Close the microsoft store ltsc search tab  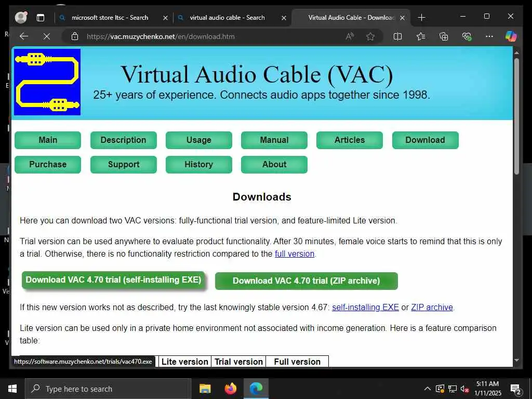click(165, 18)
